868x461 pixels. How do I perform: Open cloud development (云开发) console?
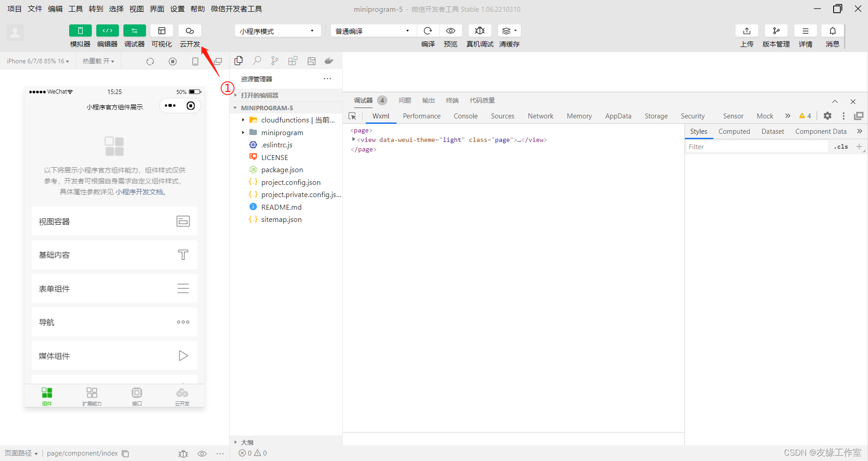coord(190,31)
